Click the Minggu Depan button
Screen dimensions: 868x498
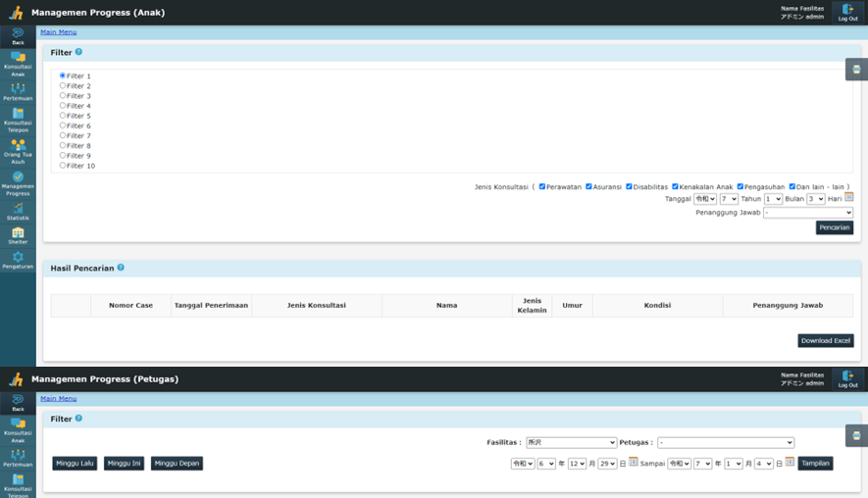[177, 463]
